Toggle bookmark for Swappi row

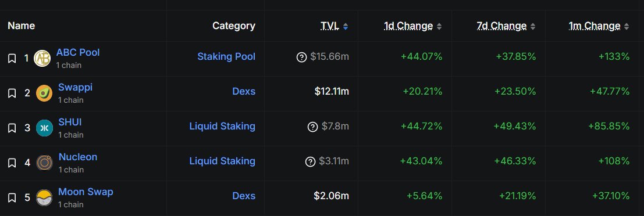point(12,93)
